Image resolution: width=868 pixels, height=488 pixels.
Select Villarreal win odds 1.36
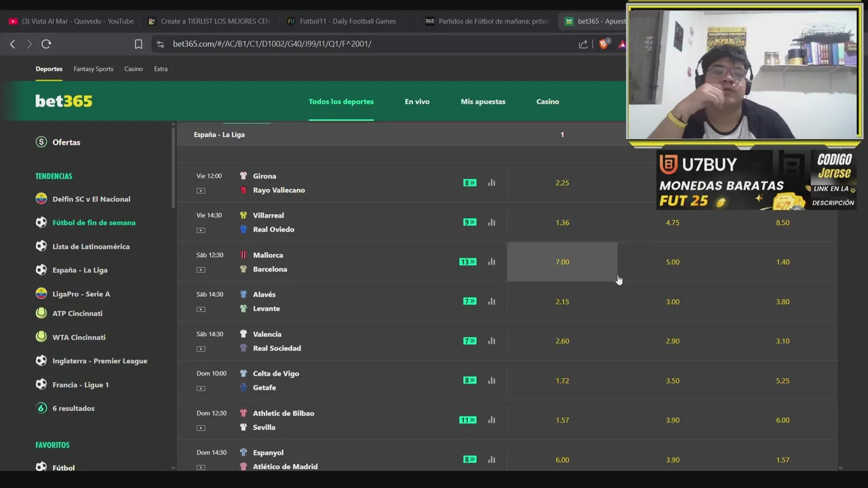[x=562, y=222]
